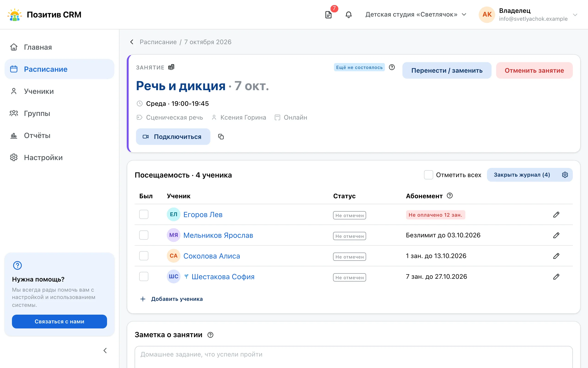The height and width of the screenshot is (368, 588).
Task: Collapse the sidebar with bottom chevron
Action: point(105,351)
